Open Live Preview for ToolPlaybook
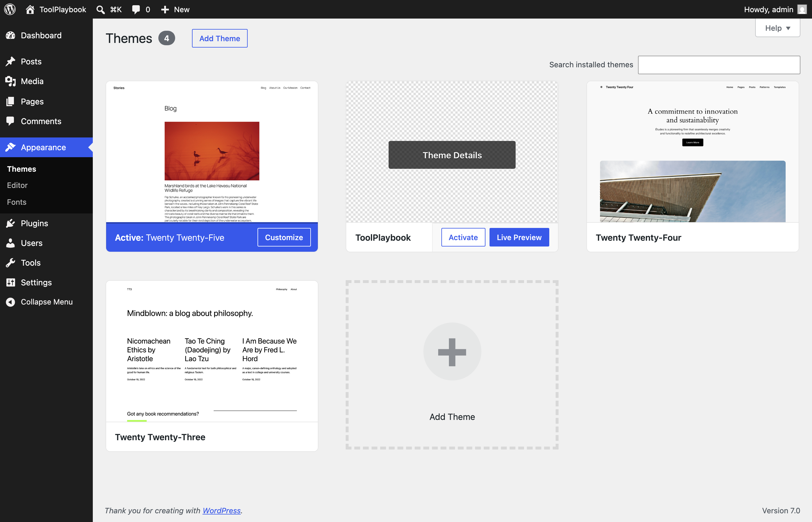 point(519,237)
